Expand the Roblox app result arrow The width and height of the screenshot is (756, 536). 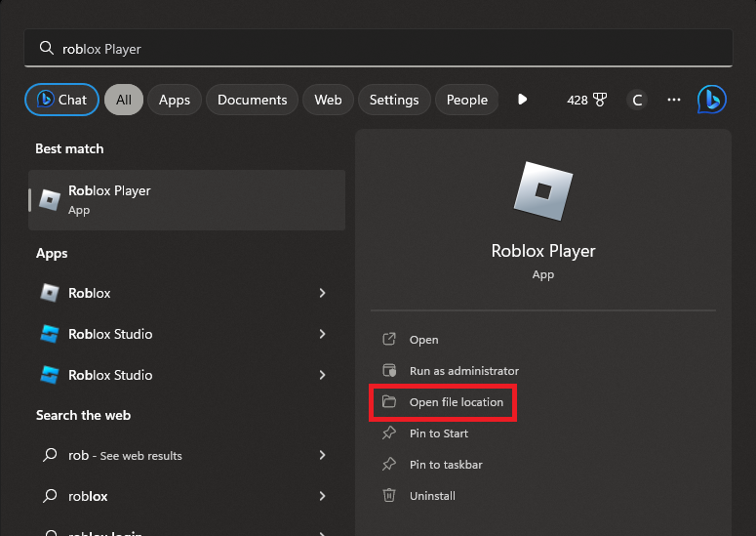pos(322,293)
